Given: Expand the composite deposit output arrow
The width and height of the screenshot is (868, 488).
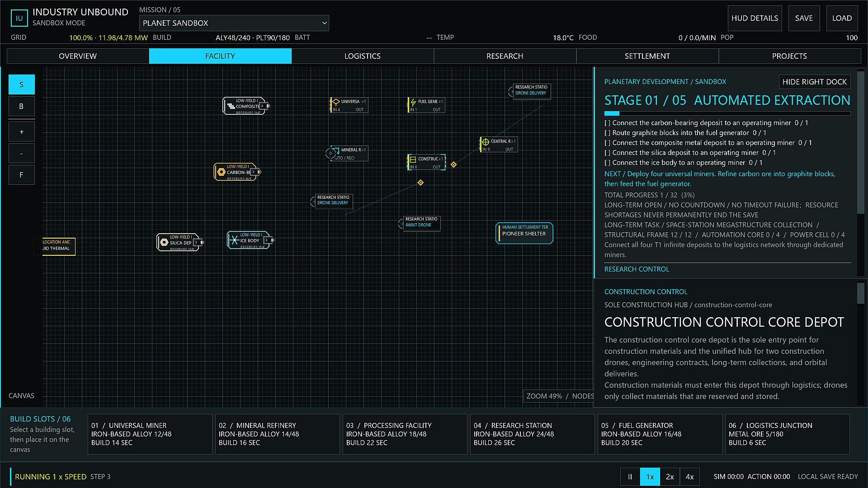Looking at the screenshot, I should [262, 106].
